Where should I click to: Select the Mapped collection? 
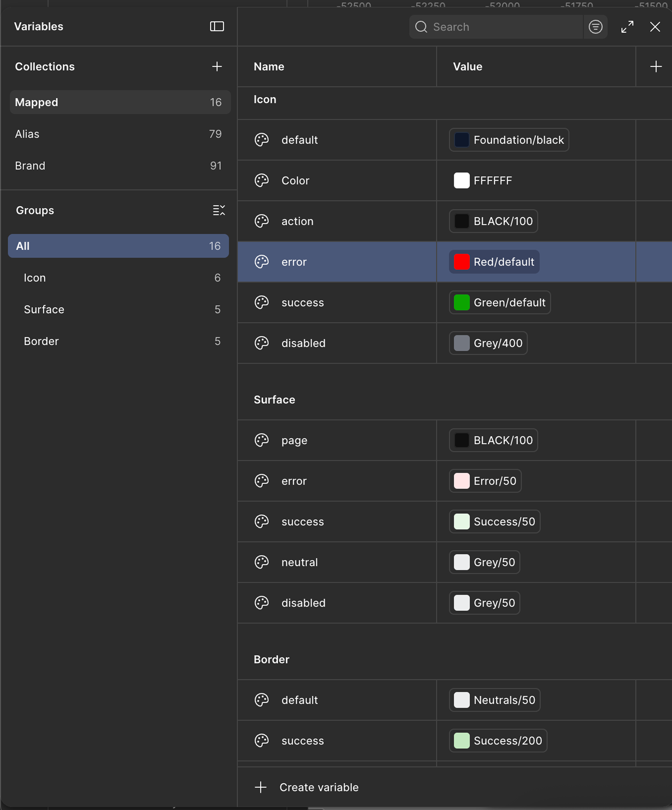(120, 102)
